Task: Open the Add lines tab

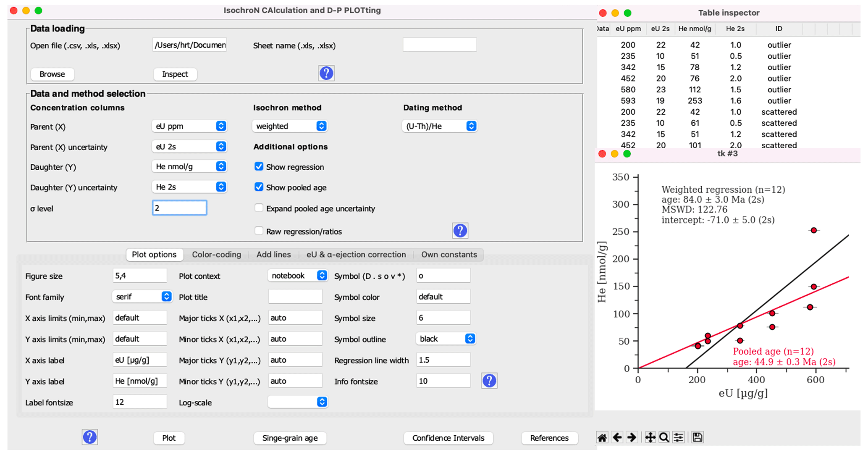Action: 273,255
